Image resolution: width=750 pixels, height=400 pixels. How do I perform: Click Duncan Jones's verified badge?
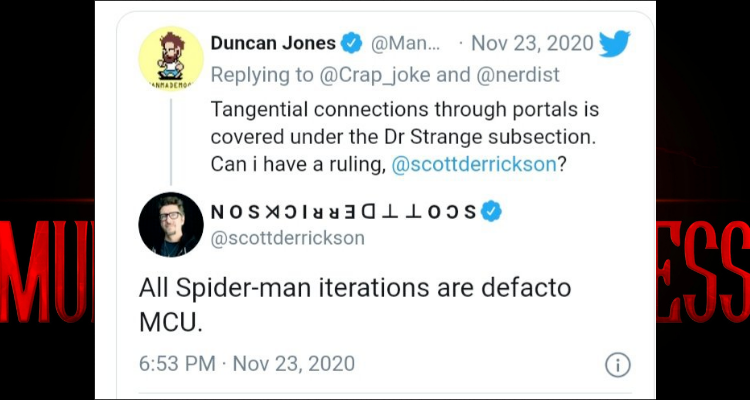[x=351, y=44]
